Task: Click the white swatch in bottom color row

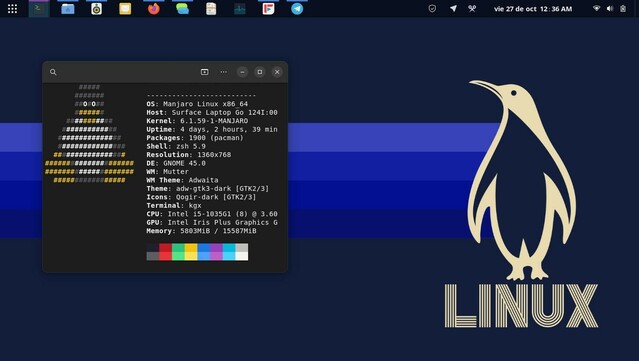Action: [242, 256]
